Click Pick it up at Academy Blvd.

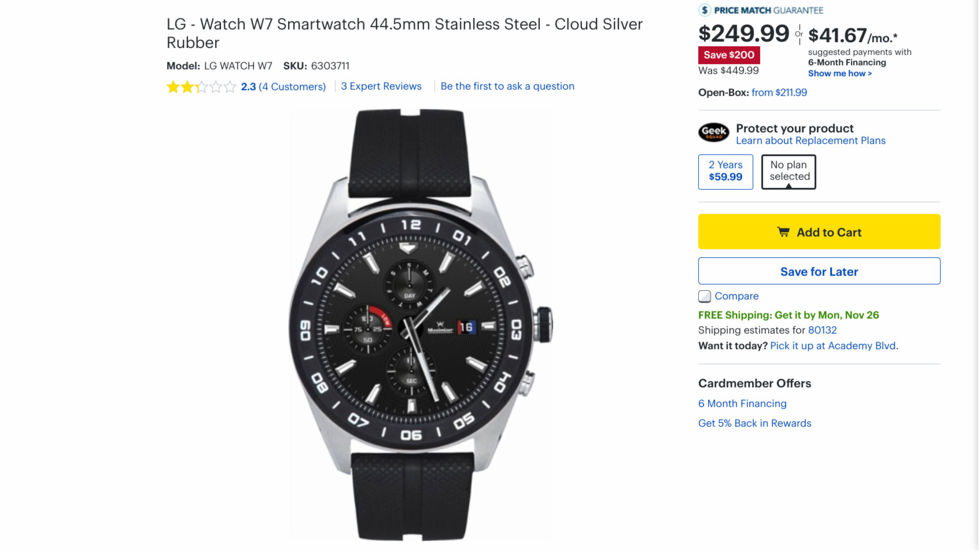pyautogui.click(x=834, y=346)
